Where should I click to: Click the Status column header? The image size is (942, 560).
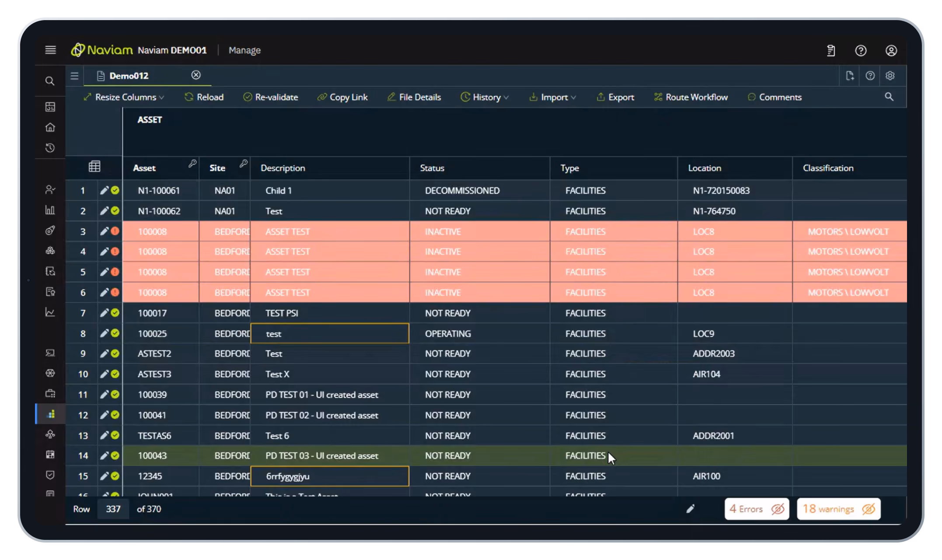tap(479, 168)
